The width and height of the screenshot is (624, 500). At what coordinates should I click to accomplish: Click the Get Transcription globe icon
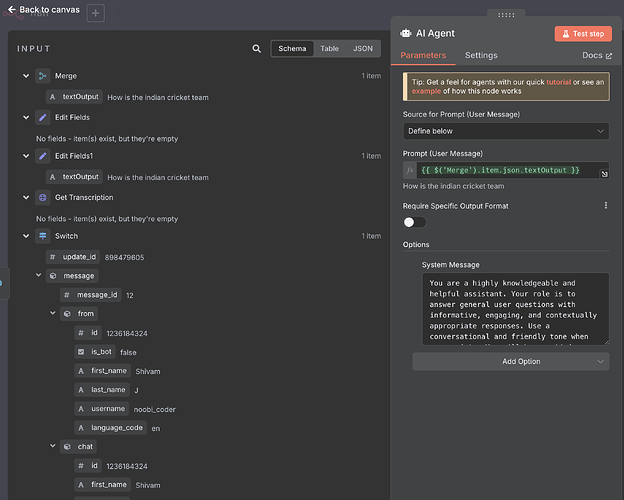(x=43, y=197)
